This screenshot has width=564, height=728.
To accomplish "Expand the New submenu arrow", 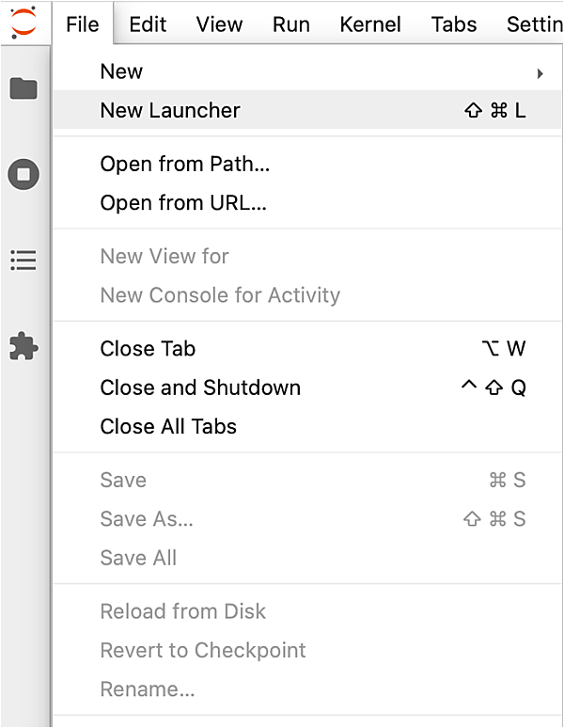I will [x=540, y=72].
